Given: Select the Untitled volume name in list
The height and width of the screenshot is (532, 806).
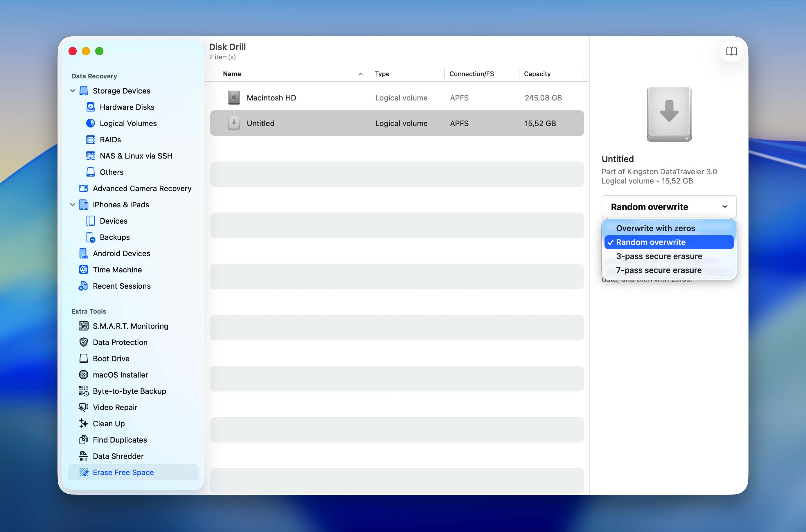Looking at the screenshot, I should pos(260,123).
